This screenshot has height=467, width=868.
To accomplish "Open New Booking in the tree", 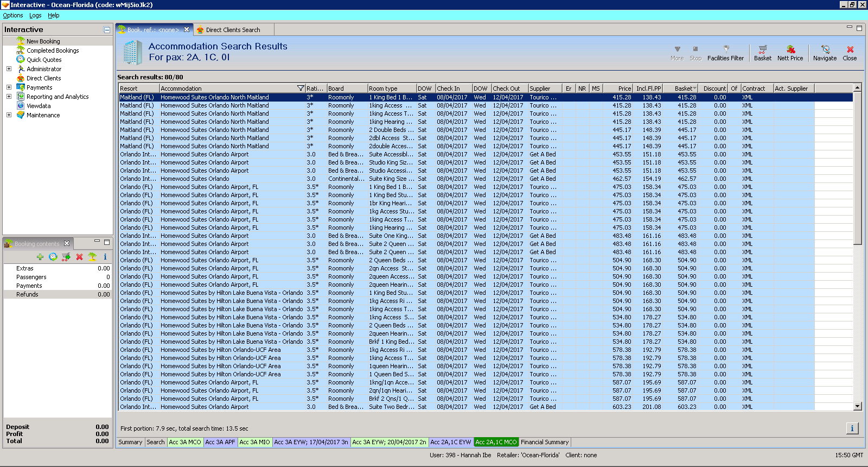I will 43,41.
